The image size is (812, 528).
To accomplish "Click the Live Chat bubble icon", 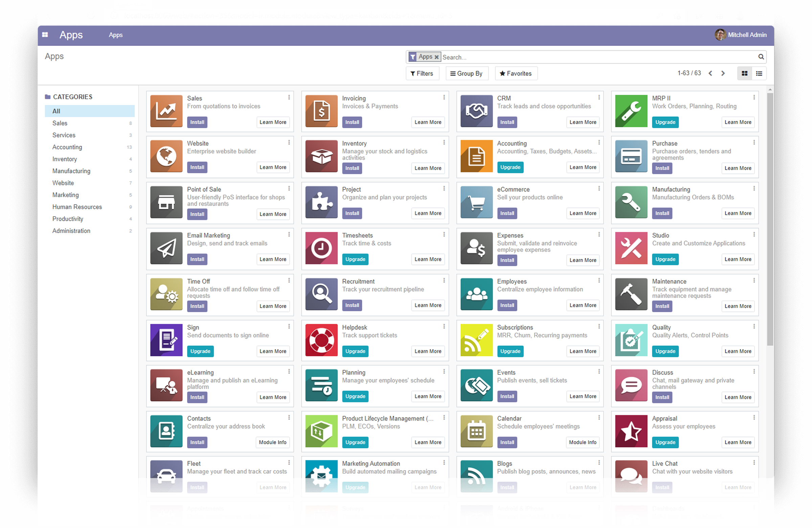I will pyautogui.click(x=631, y=476).
